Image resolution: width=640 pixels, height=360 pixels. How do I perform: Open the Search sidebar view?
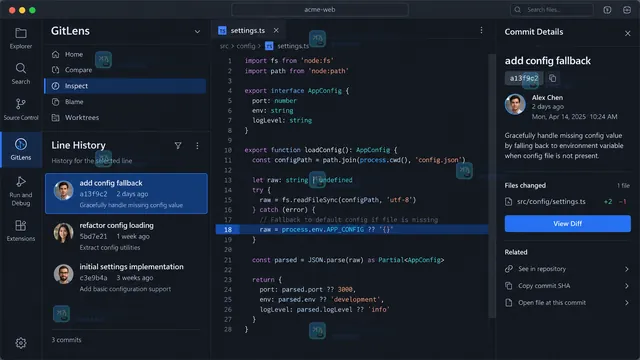21,73
